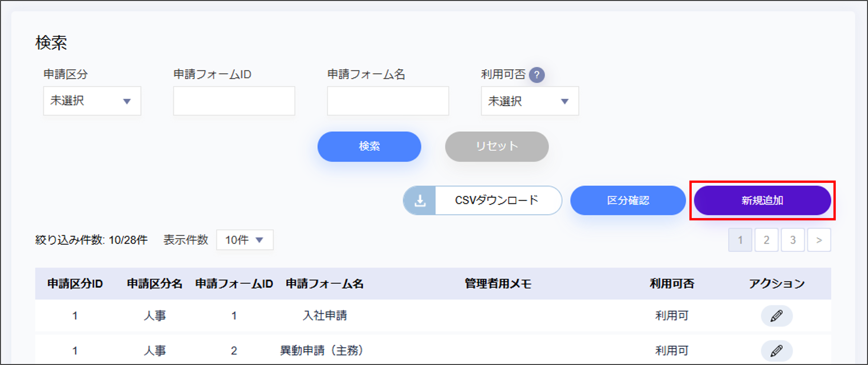The image size is (868, 365).
Task: Go to pagination page 2
Action: [x=766, y=240]
